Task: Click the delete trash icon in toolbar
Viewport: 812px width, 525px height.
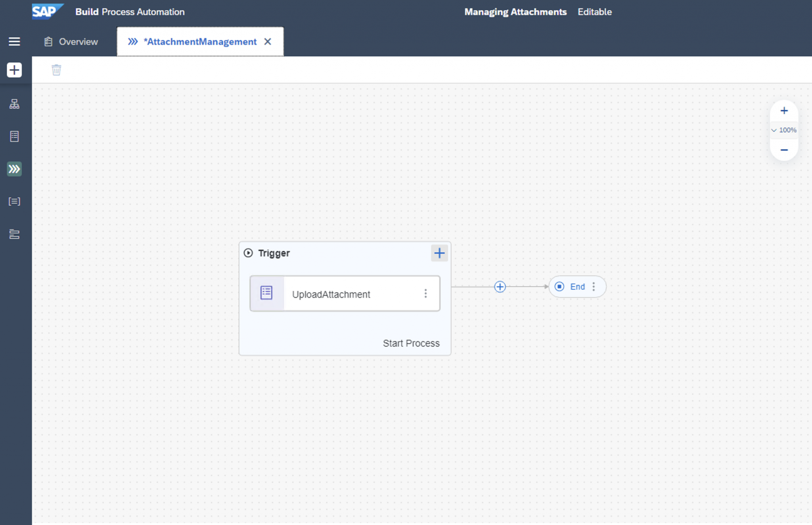Action: 56,69
